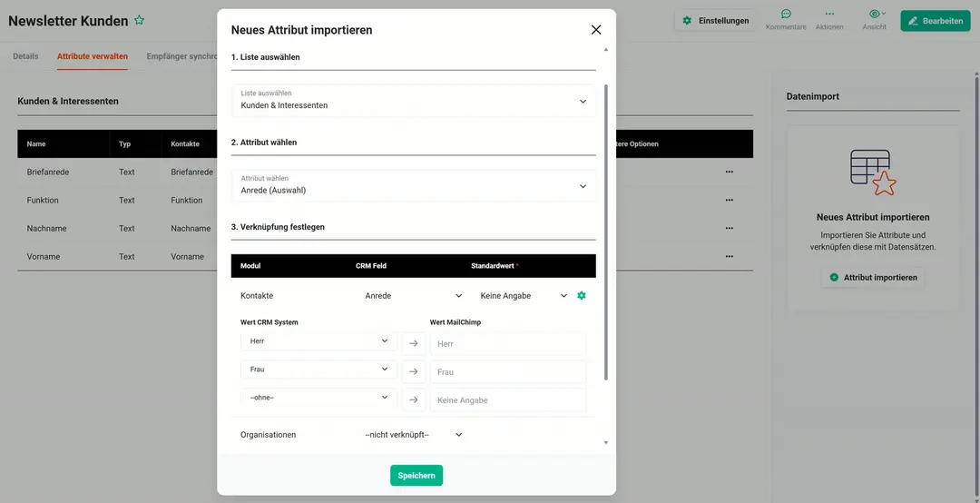Open options menu for Funktion row

pos(729,200)
